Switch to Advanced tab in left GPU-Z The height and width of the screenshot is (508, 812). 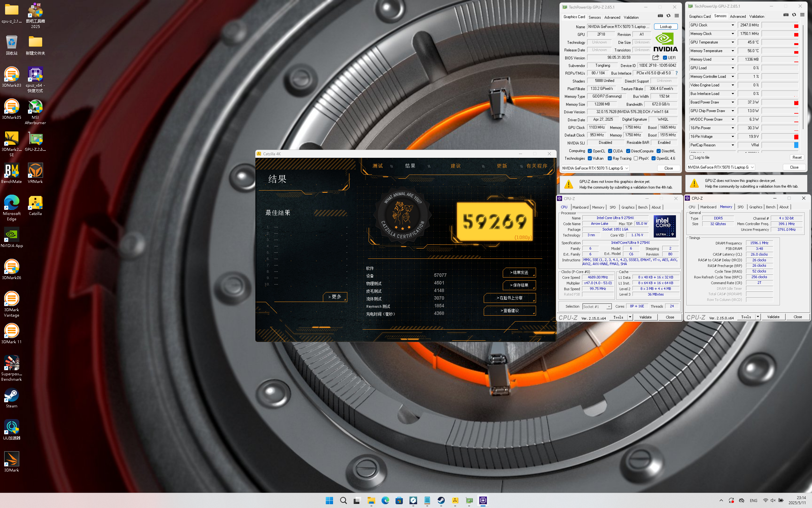click(612, 17)
